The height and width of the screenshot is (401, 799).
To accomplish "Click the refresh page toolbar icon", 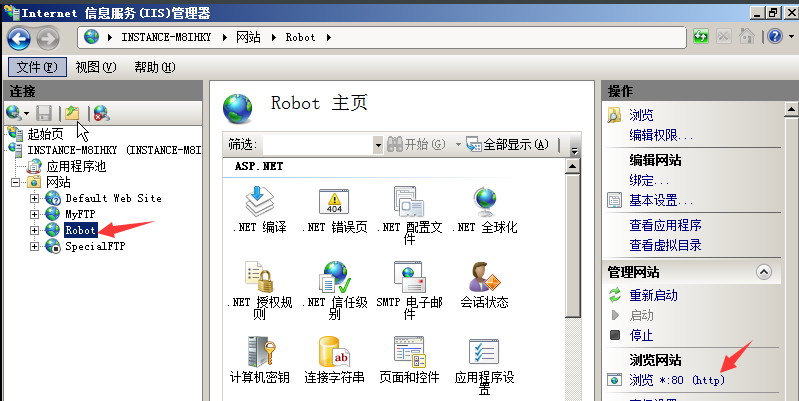I will tap(701, 37).
